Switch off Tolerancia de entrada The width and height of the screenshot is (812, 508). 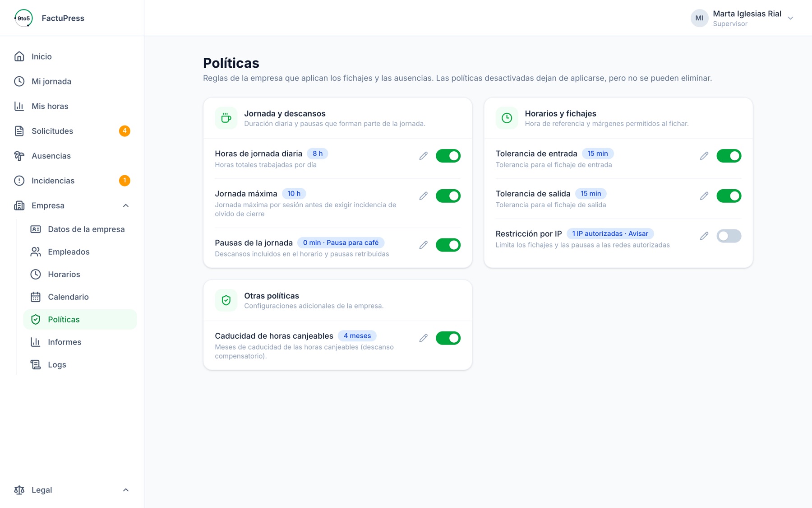coord(729,156)
